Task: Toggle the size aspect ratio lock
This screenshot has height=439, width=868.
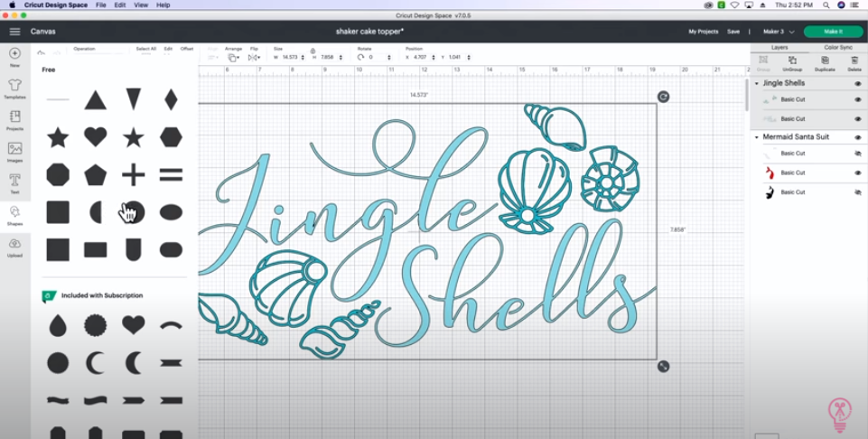Action: pyautogui.click(x=313, y=51)
